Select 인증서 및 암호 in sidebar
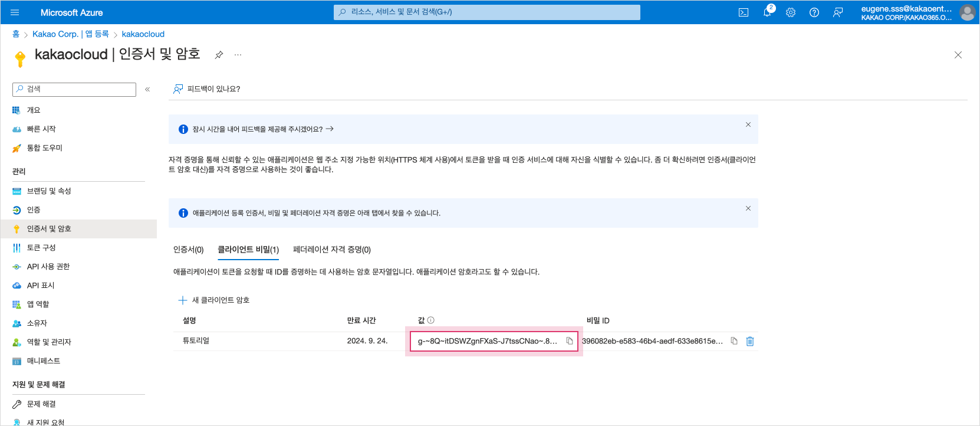This screenshot has height=426, width=980. point(78,229)
